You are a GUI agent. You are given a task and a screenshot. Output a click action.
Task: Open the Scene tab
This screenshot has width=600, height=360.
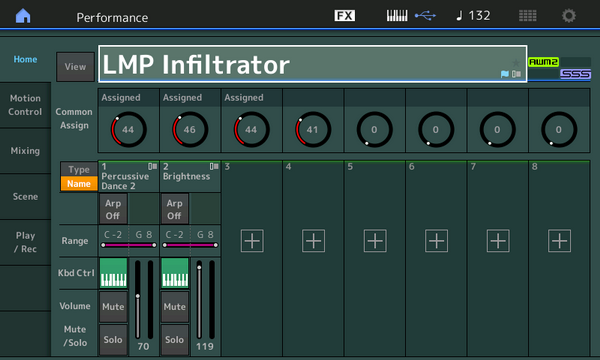[25, 197]
